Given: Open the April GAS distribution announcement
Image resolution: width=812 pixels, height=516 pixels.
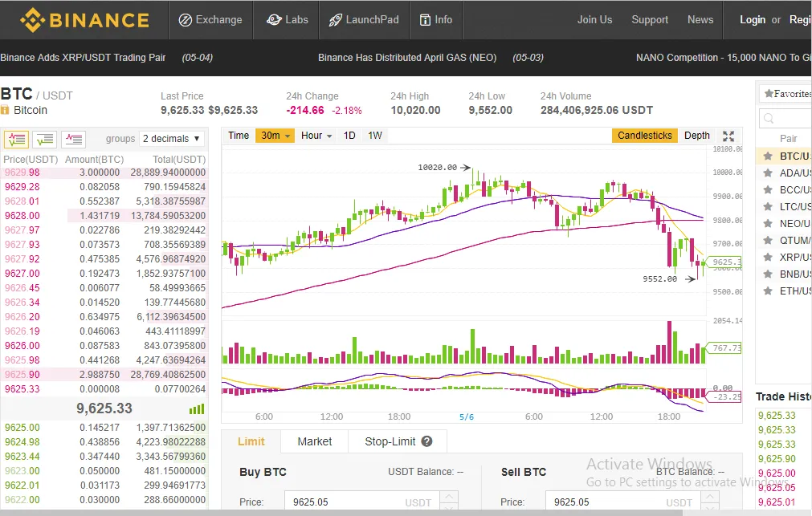Looking at the screenshot, I should coord(407,58).
